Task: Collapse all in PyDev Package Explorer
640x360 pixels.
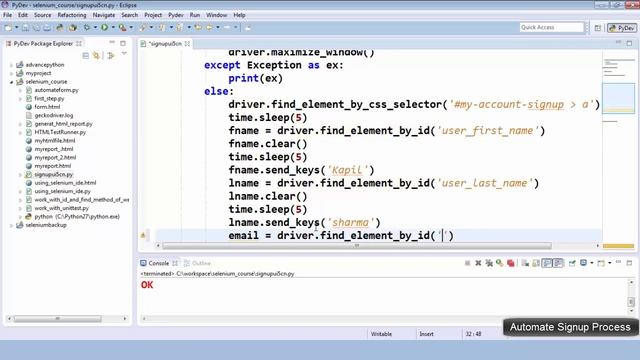Action: [x=85, y=56]
